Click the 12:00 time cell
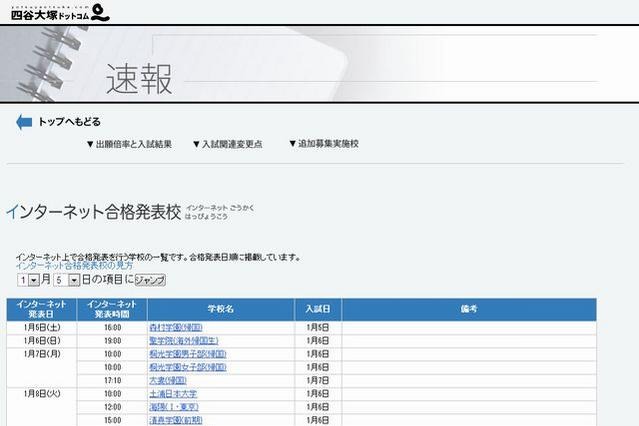Image resolution: width=639 pixels, height=426 pixels. (x=112, y=407)
